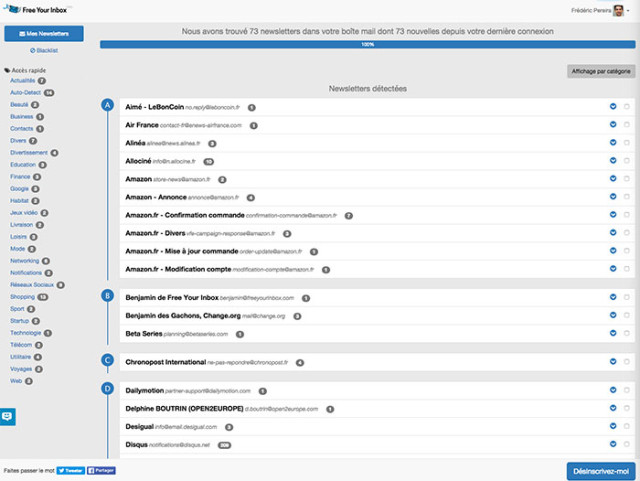The width and height of the screenshot is (640, 481).
Task: Open the Jeux vidéo category
Action: pos(24,213)
